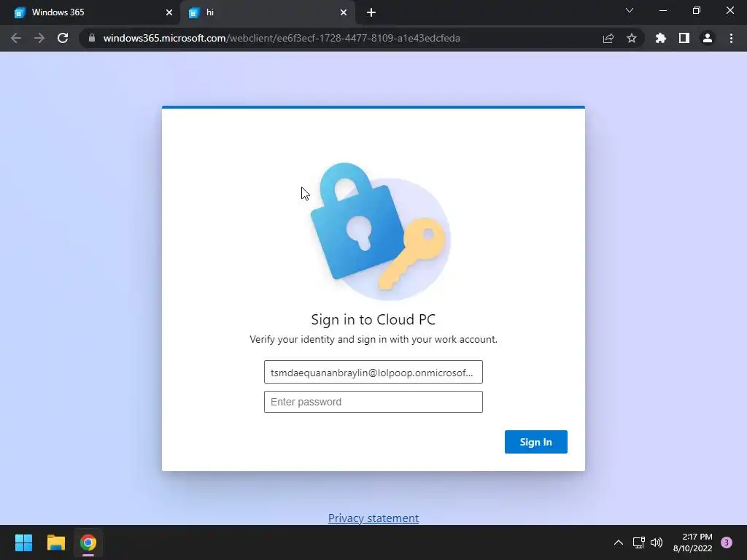
Task: Go forward in browser history
Action: click(x=39, y=38)
